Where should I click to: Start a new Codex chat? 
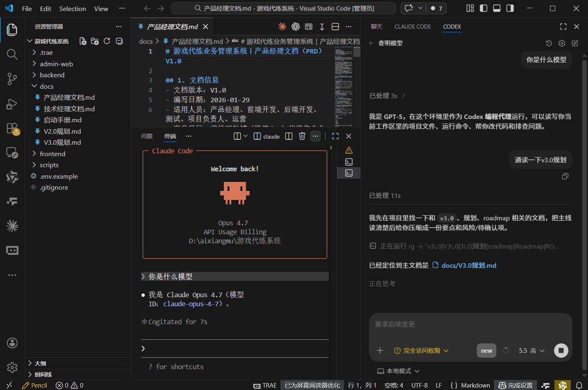(x=575, y=43)
